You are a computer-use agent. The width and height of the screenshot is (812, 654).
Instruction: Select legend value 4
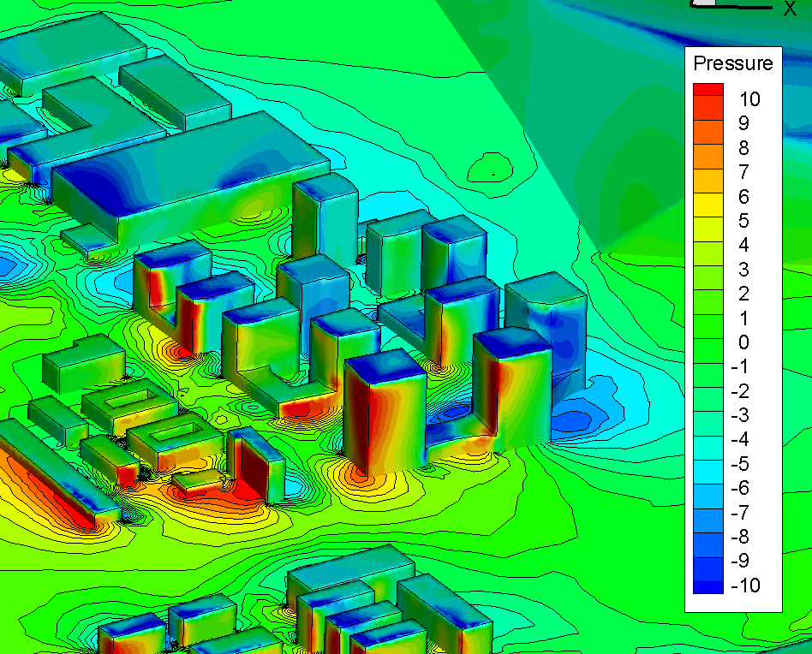coord(743,245)
